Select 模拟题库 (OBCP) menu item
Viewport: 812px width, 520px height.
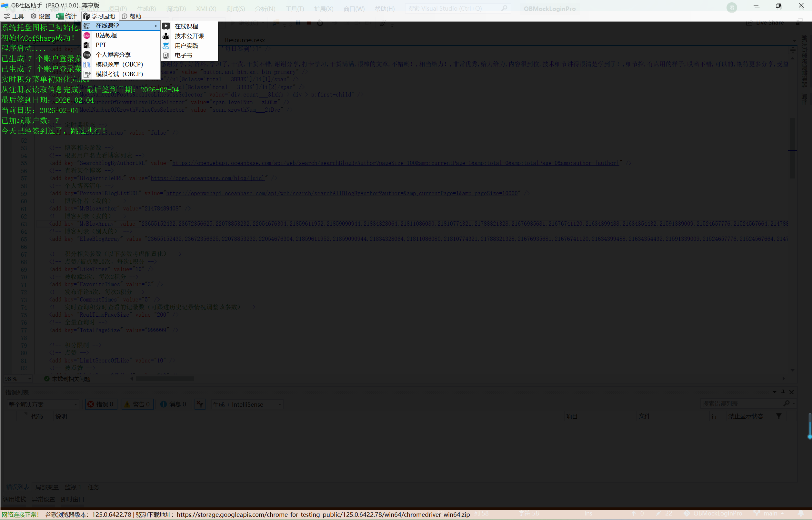tap(119, 65)
